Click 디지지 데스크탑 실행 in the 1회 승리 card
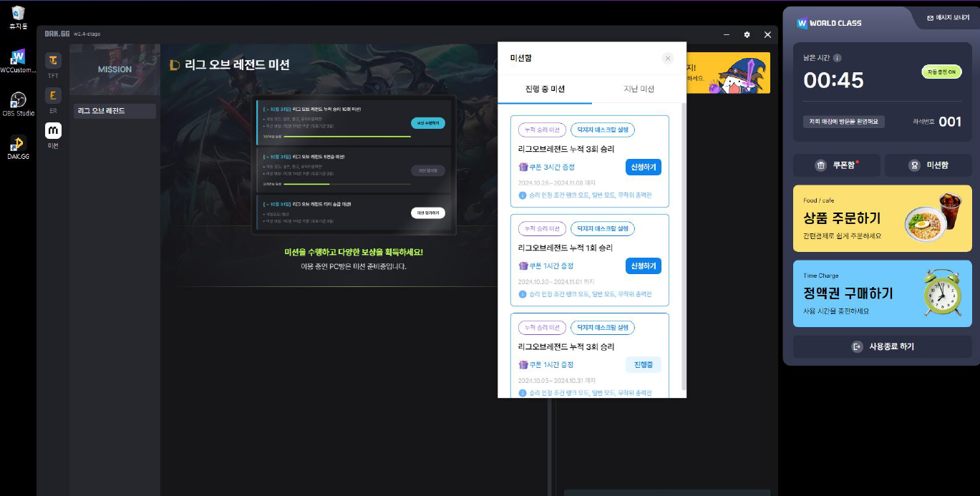The width and height of the screenshot is (980, 496). 602,228
